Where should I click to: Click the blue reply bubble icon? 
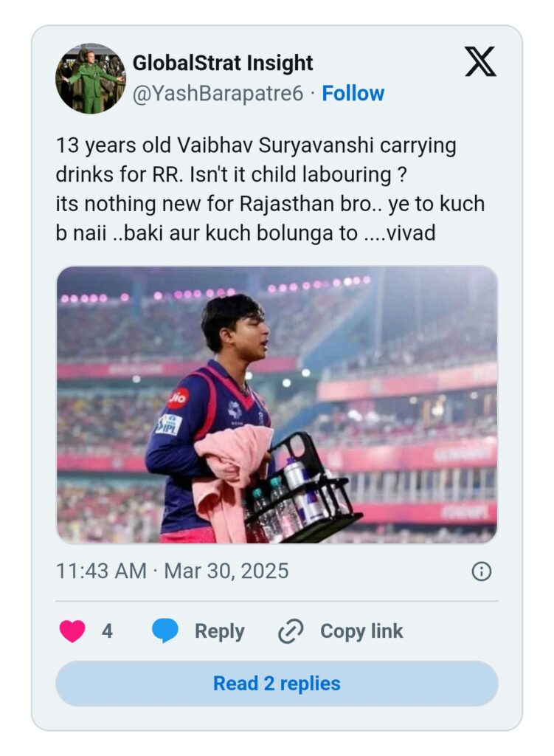click(165, 631)
